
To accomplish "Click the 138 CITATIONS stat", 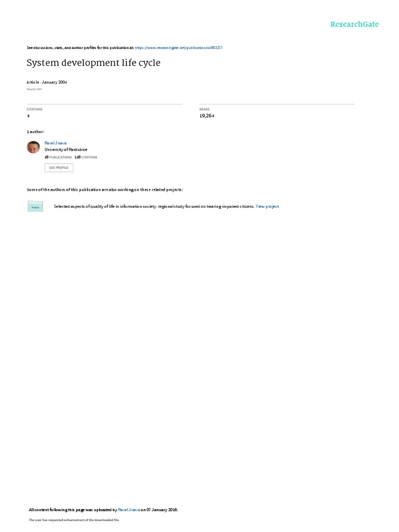I will pyautogui.click(x=86, y=157).
